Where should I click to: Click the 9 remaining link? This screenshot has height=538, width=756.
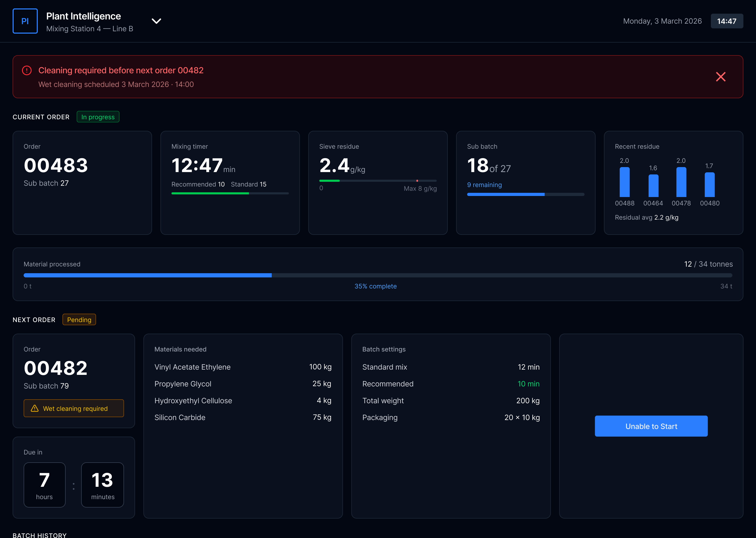[484, 185]
